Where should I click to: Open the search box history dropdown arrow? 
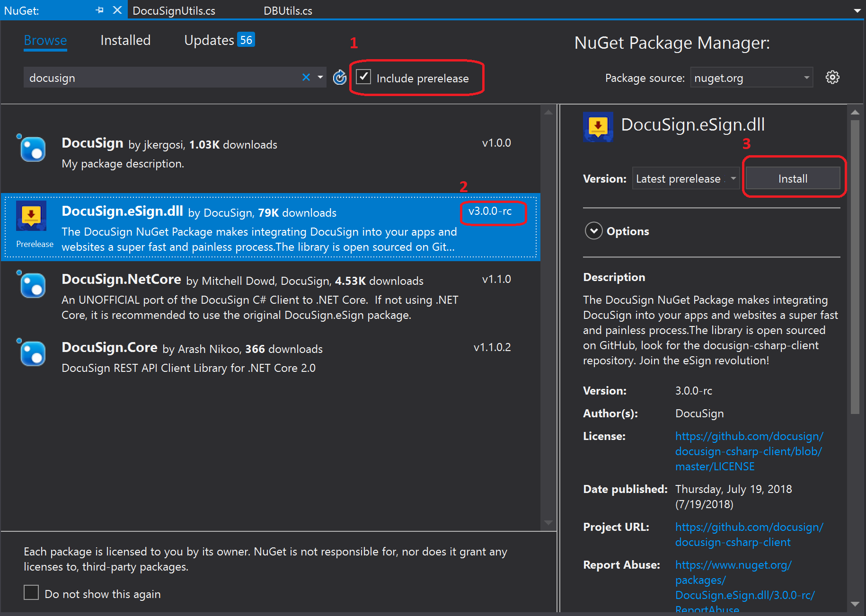[x=320, y=77]
